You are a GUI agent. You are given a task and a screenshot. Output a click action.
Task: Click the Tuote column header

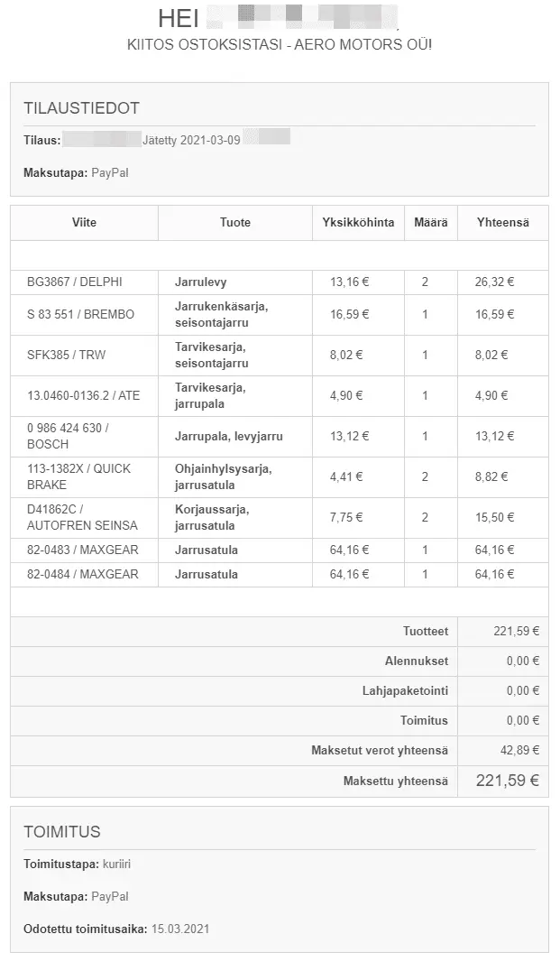[235, 222]
